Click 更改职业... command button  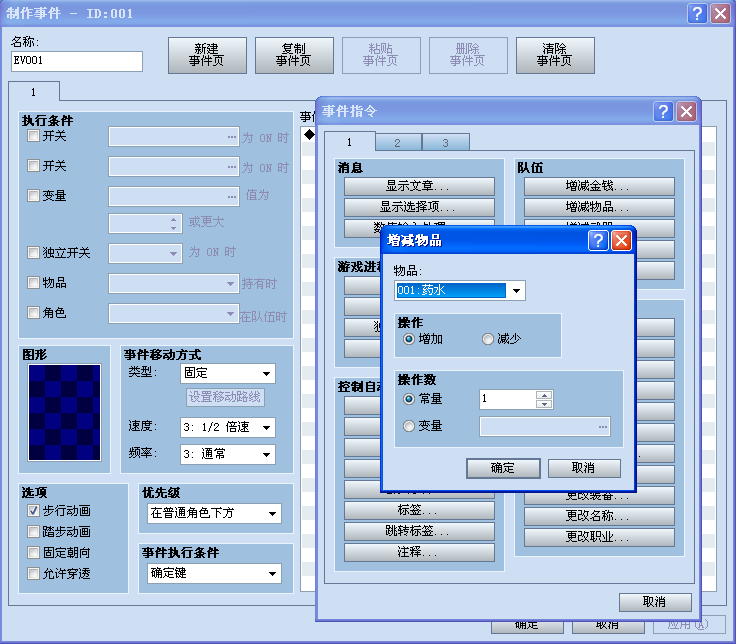coord(599,537)
